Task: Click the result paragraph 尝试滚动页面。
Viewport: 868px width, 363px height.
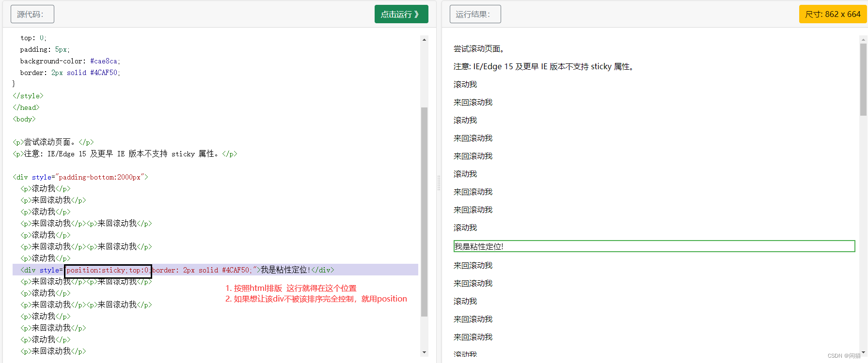Action: [x=480, y=49]
